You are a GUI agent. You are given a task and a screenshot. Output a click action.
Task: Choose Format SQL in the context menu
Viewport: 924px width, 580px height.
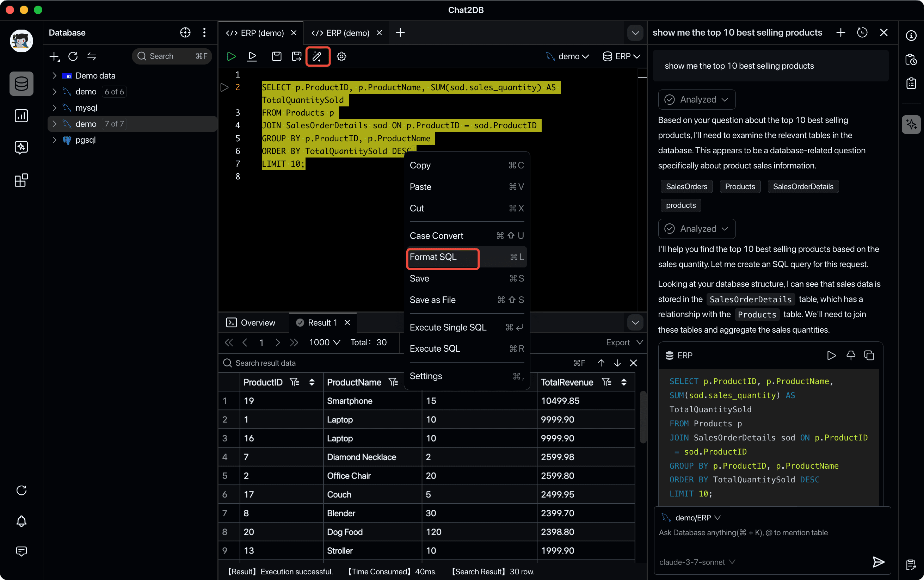[467, 257]
